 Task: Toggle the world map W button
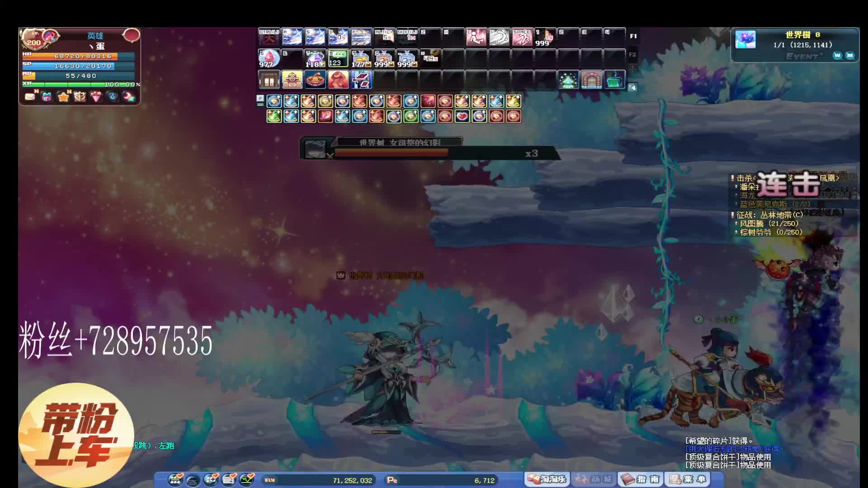coord(837,56)
